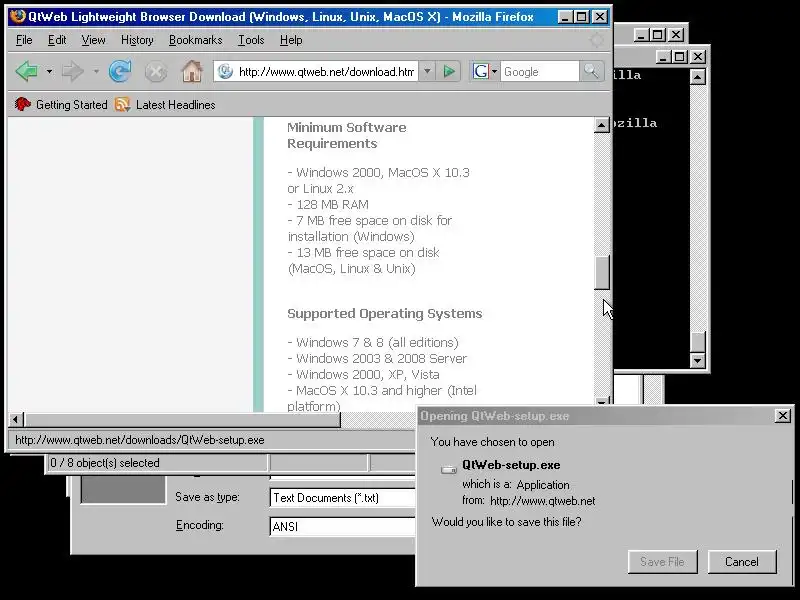Click the horizontal scrollbar thumb
This screenshot has height=600, width=800.
(182, 419)
